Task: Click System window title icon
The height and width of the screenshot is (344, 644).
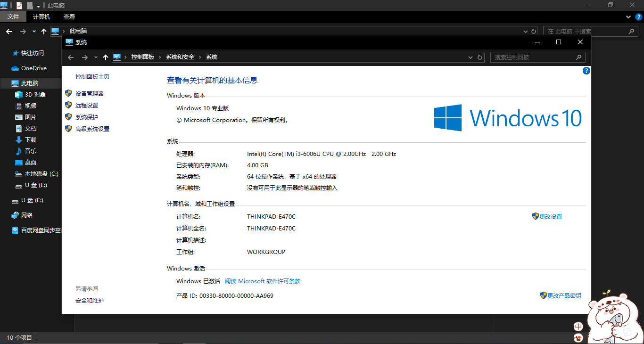Action: click(69, 42)
